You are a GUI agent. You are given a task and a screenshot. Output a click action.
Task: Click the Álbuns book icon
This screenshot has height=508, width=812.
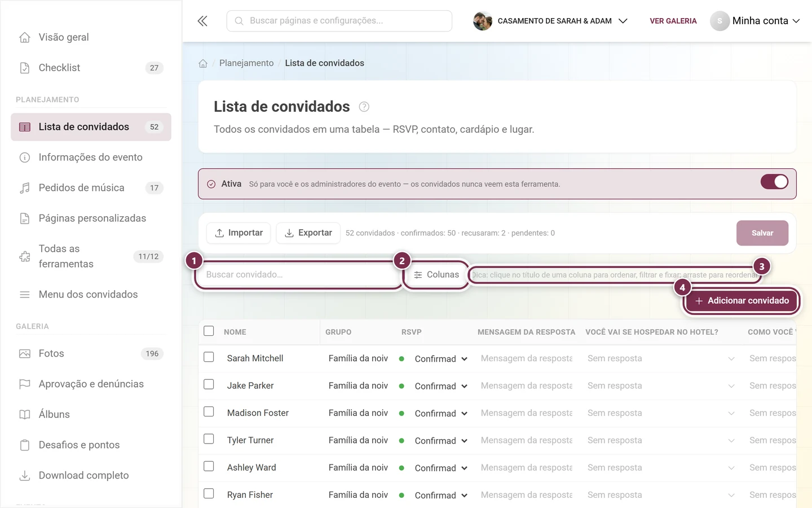(x=25, y=415)
